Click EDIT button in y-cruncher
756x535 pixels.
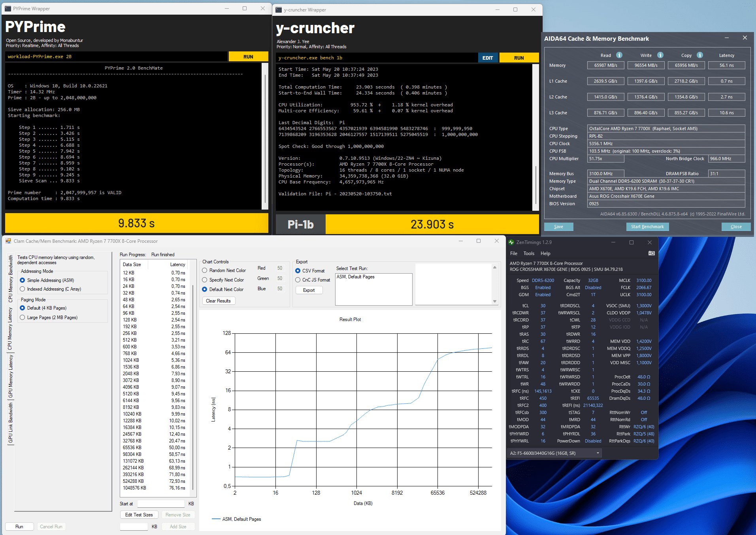pyautogui.click(x=488, y=58)
